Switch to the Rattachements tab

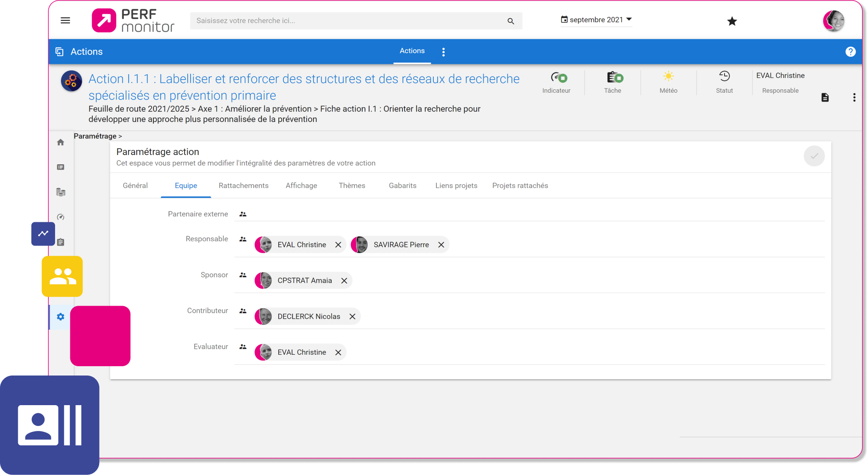243,185
